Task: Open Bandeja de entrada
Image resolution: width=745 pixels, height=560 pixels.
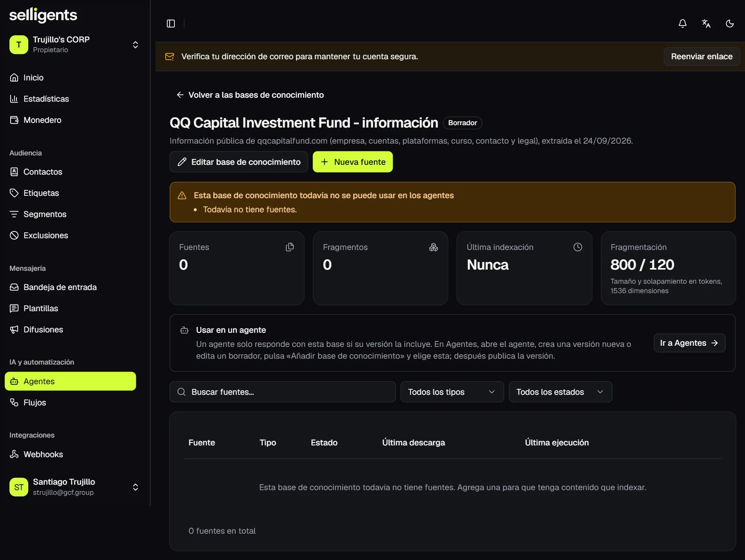Action: (70, 287)
